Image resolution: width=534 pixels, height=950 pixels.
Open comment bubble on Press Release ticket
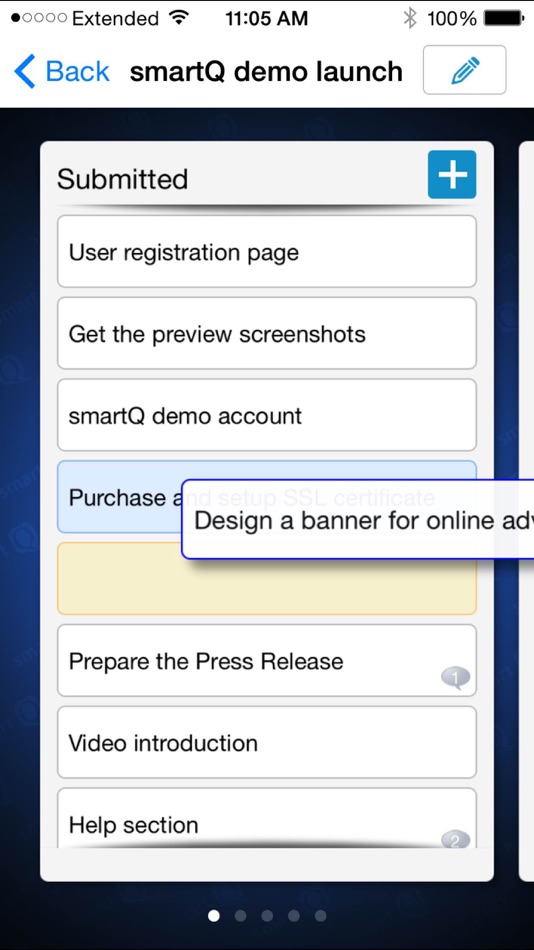coord(455,677)
